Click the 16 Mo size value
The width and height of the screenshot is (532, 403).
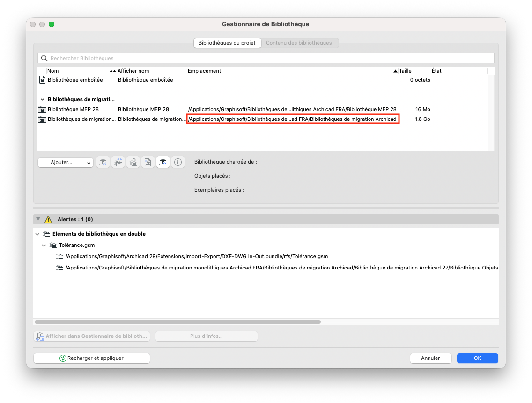coord(423,109)
